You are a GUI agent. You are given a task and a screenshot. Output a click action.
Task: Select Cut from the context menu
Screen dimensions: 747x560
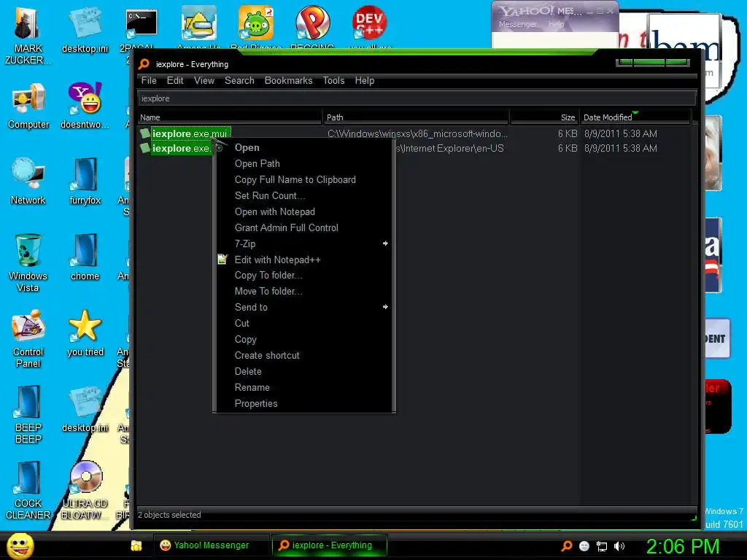[x=304, y=323]
